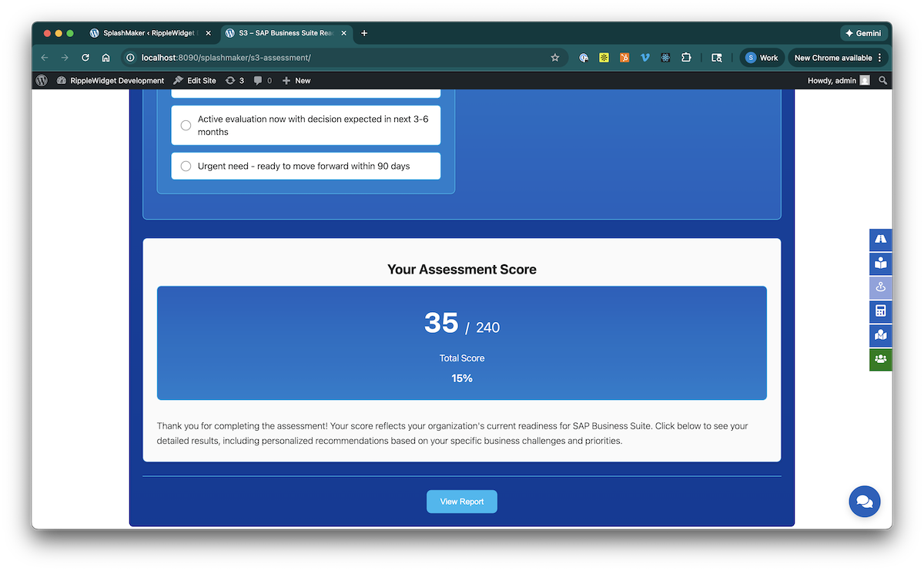Viewport: 924px width, 571px height.
Task: Expand the 'Howdy, admin' account menu
Action: [x=837, y=80]
